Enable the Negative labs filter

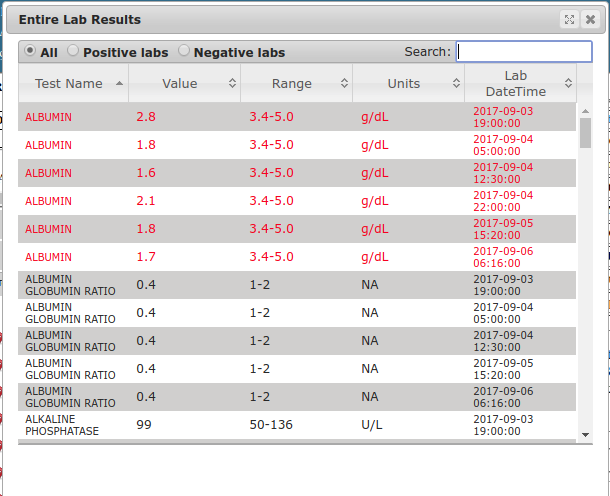pyautogui.click(x=184, y=51)
